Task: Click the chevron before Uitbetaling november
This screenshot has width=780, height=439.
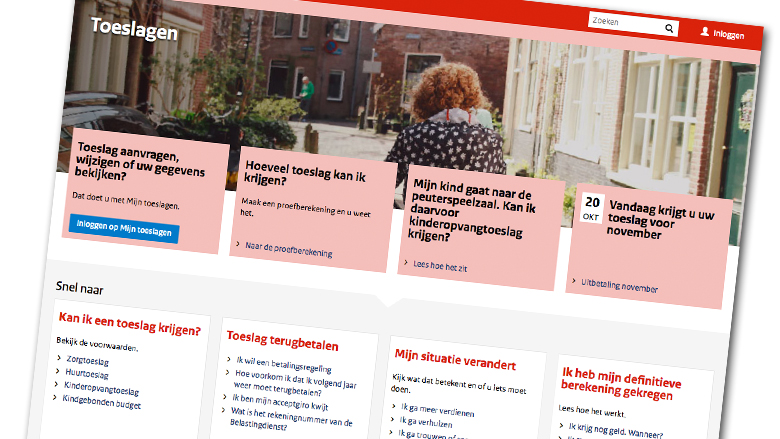Action: 573,280
